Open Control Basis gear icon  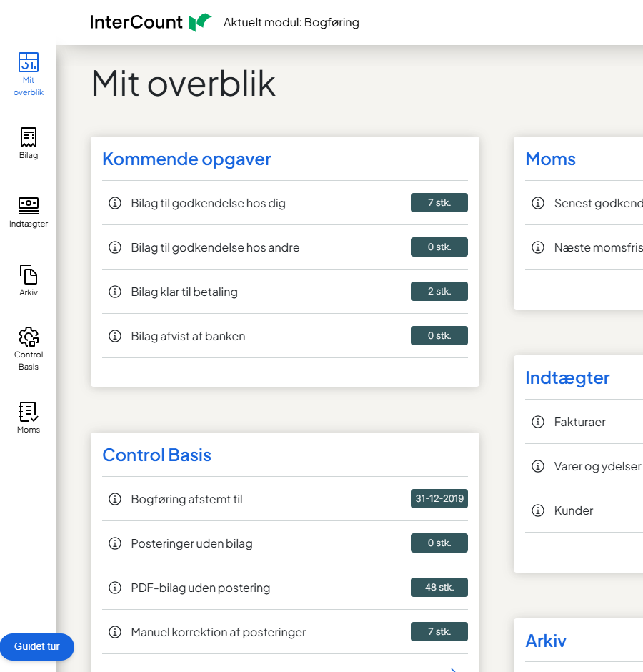(29, 337)
